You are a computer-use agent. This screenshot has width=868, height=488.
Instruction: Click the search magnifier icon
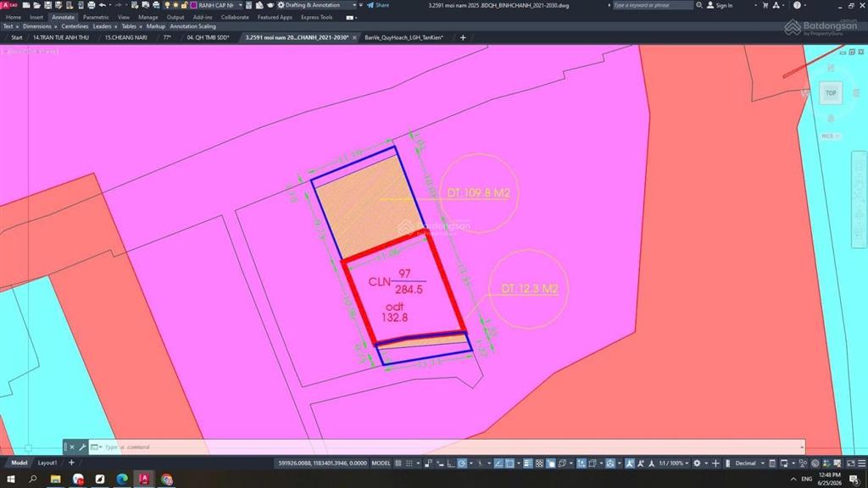tap(699, 5)
